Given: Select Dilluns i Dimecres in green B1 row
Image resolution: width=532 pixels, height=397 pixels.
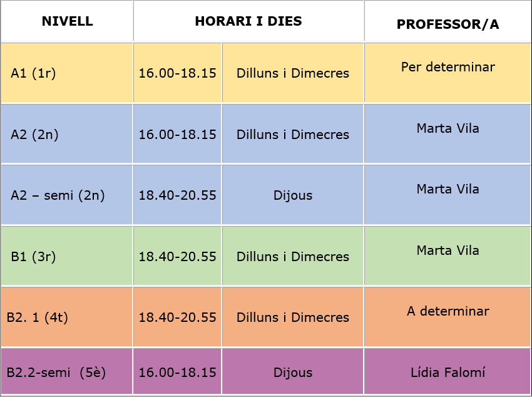Looking at the screenshot, I should (293, 256).
